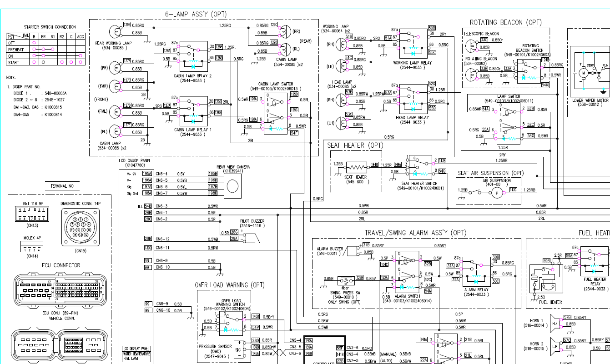Click 'TERMINAL NO' heading
This screenshot has height=364, width=610.
tap(63, 186)
